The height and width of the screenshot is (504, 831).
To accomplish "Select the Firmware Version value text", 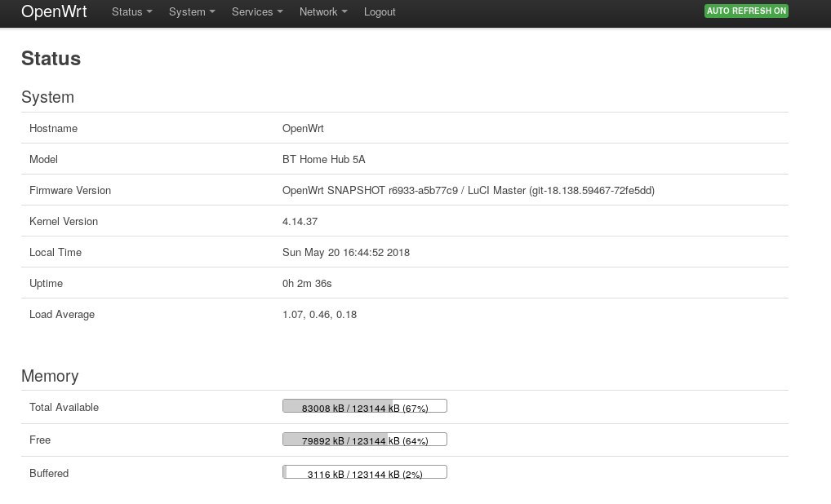I will click(469, 191).
